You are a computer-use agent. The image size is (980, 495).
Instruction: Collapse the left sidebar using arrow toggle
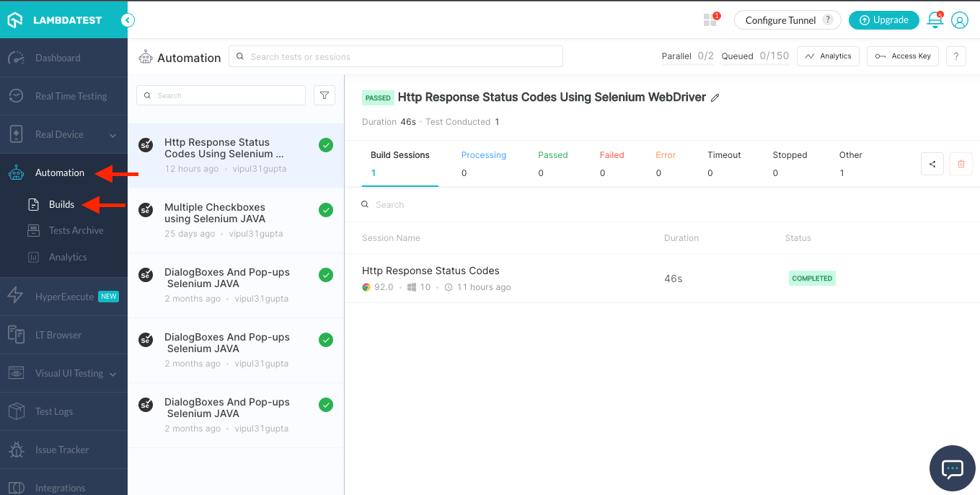click(x=128, y=20)
